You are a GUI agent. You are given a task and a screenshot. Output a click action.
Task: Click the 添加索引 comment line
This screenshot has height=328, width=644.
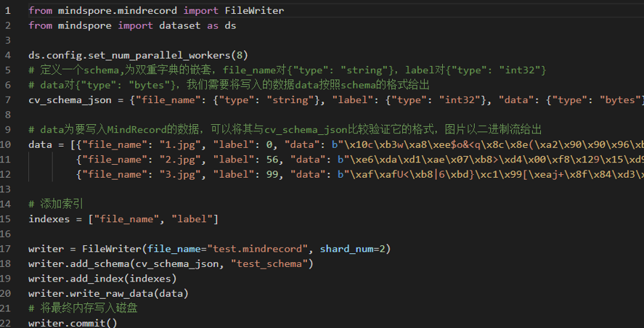[x=60, y=204]
